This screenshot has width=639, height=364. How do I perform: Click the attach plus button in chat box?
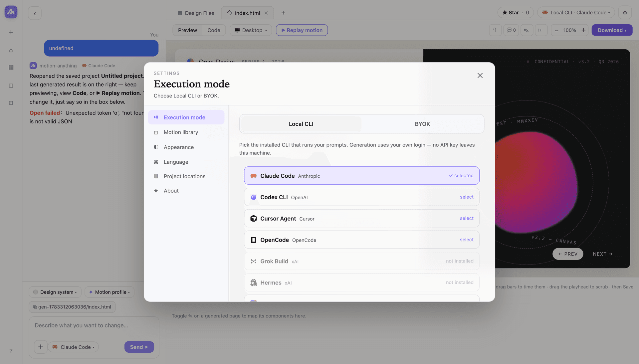[x=41, y=347]
